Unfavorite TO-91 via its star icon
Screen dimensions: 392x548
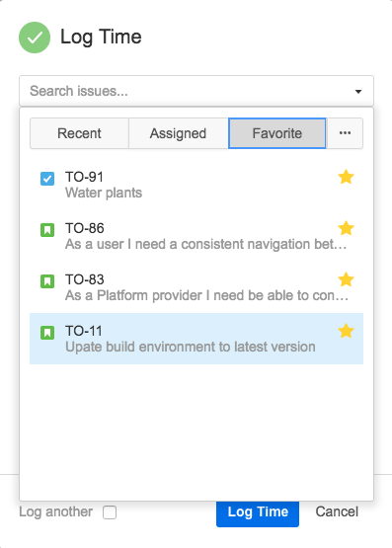(x=346, y=177)
